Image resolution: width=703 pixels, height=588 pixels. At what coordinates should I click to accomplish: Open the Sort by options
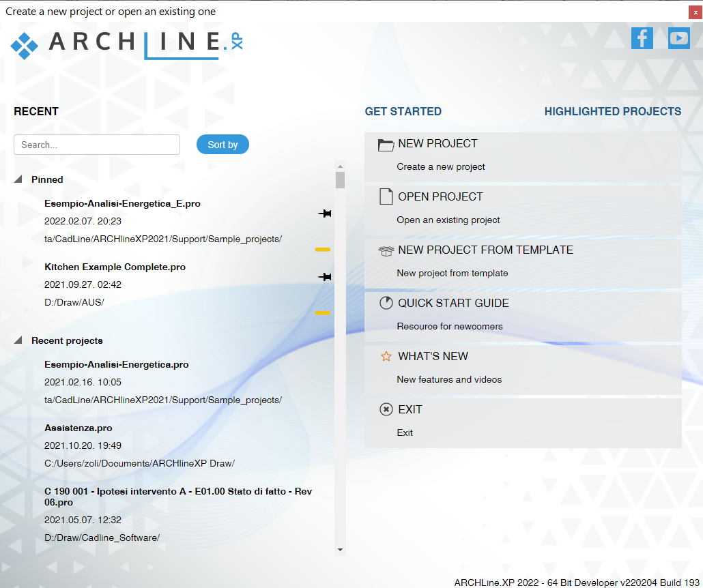[x=223, y=145]
